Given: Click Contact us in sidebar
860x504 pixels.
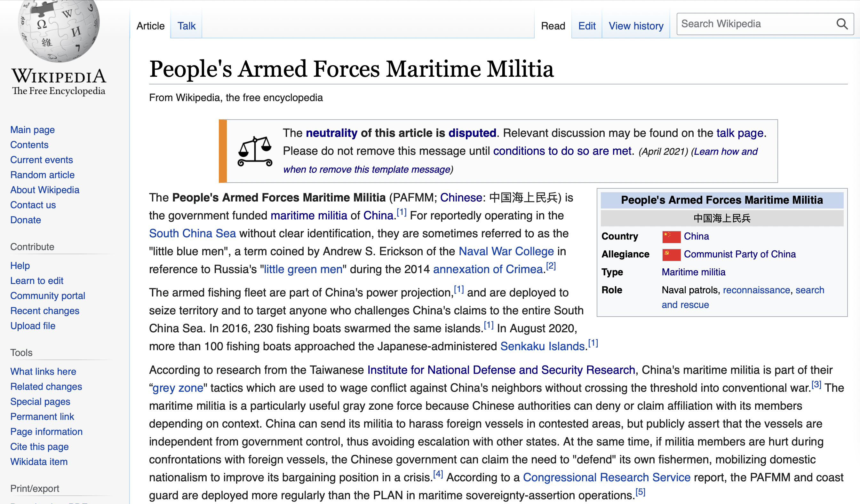Looking at the screenshot, I should 33,205.
